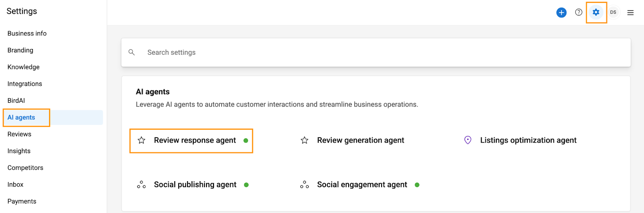Select Inbox in the sidebar
The height and width of the screenshot is (213, 644).
15,184
